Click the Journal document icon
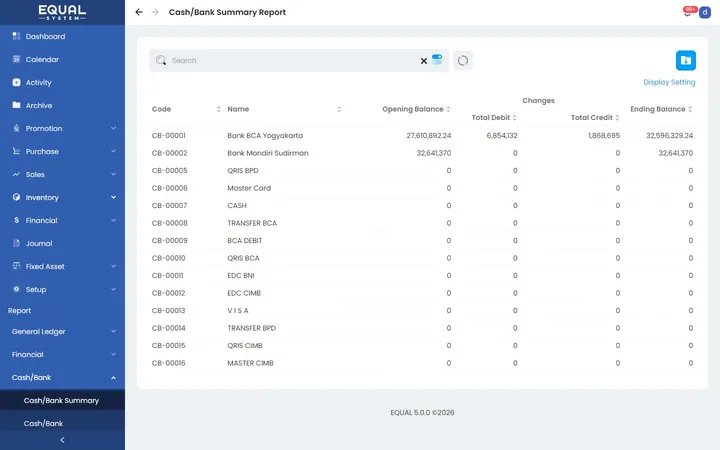 (17, 243)
